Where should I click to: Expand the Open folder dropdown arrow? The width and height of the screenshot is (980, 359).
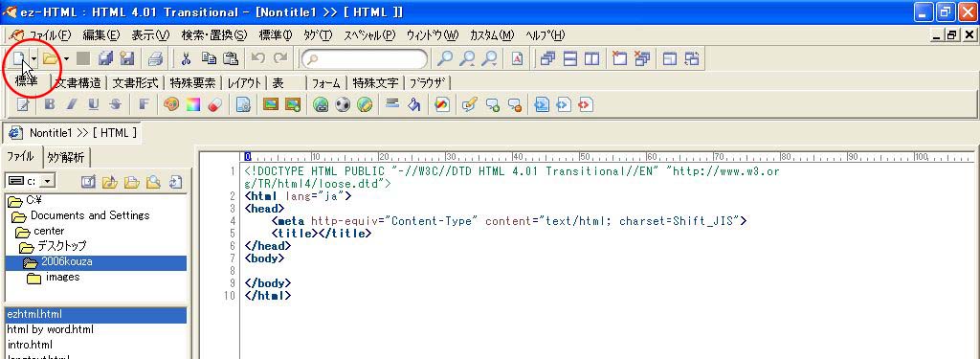[66, 59]
